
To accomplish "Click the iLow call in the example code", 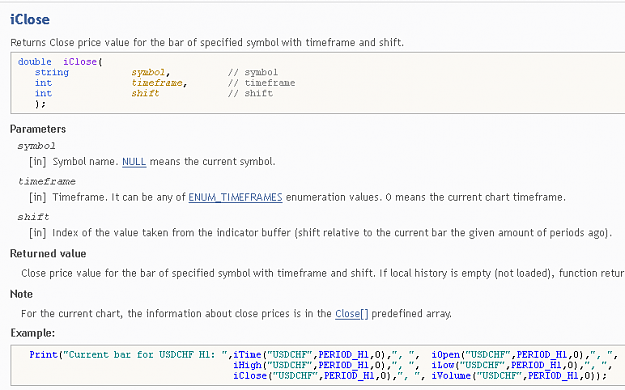I will pyautogui.click(x=443, y=365).
